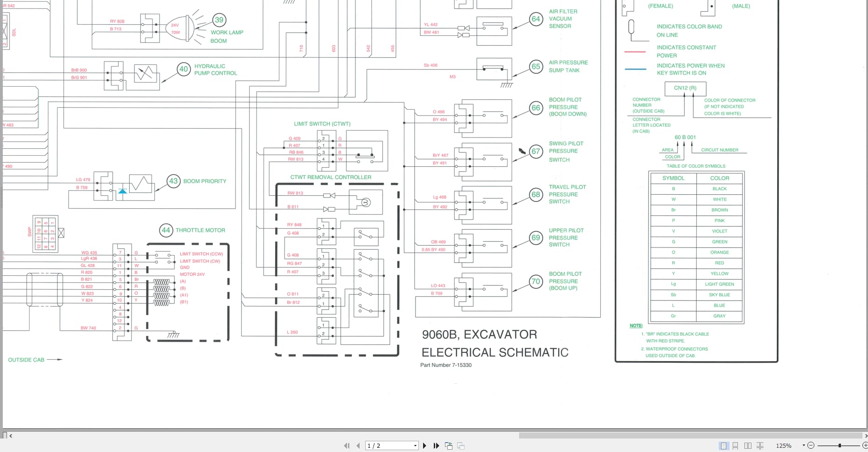Viewport: 868px width, 452px height.
Task: Click the next view icon
Action: [x=461, y=445]
